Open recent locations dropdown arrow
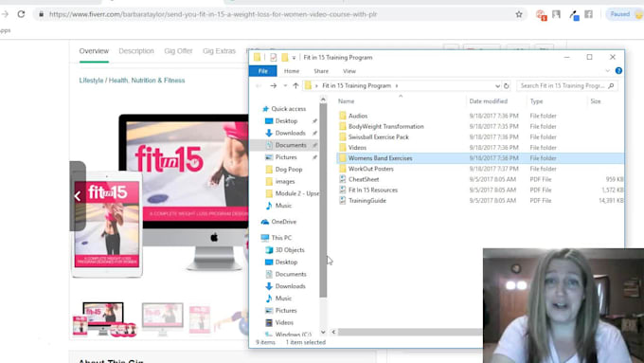This screenshot has width=644, height=363. 285,85
